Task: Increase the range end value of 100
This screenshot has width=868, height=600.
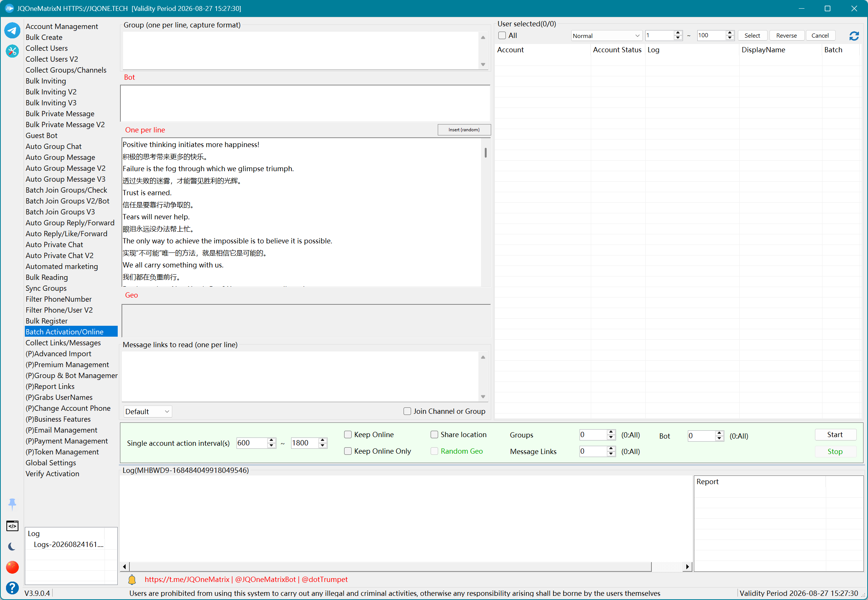Action: [x=730, y=33]
